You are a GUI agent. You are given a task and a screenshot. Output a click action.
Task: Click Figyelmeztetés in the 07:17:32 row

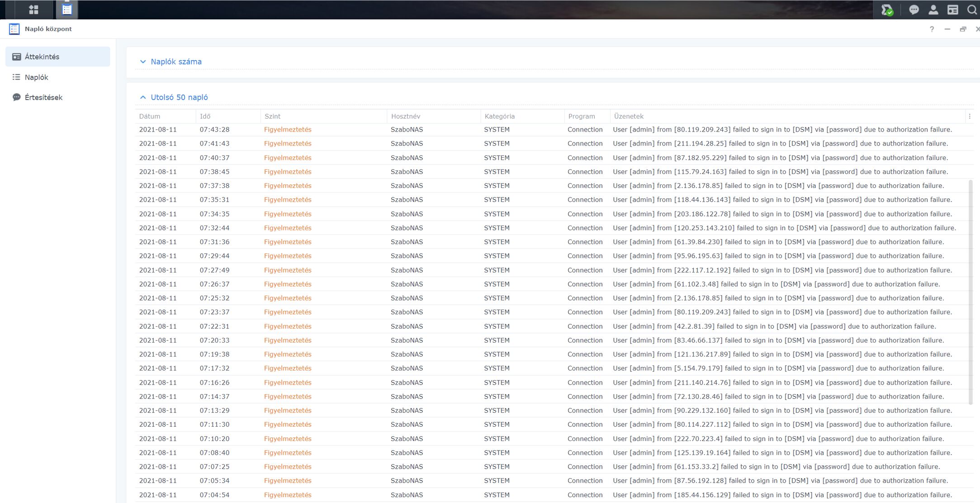(x=288, y=368)
